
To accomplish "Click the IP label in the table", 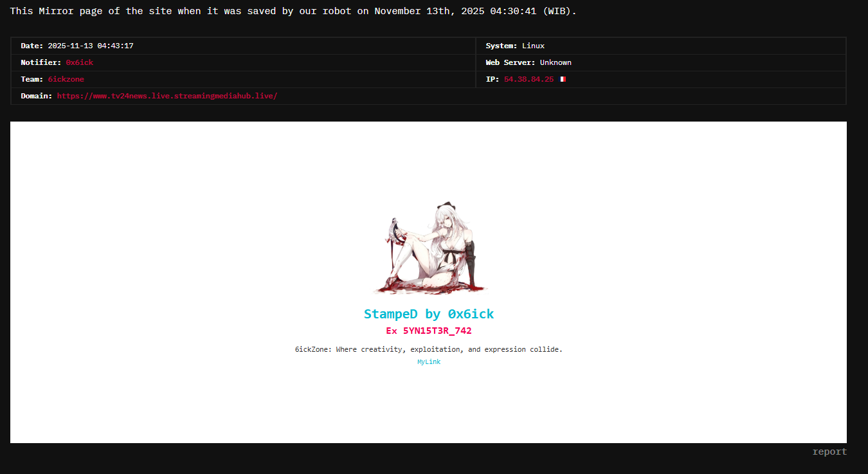I will click(493, 79).
